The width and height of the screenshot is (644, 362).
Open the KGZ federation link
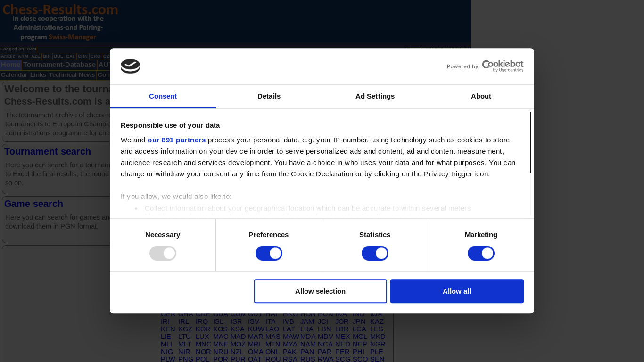[185, 329]
